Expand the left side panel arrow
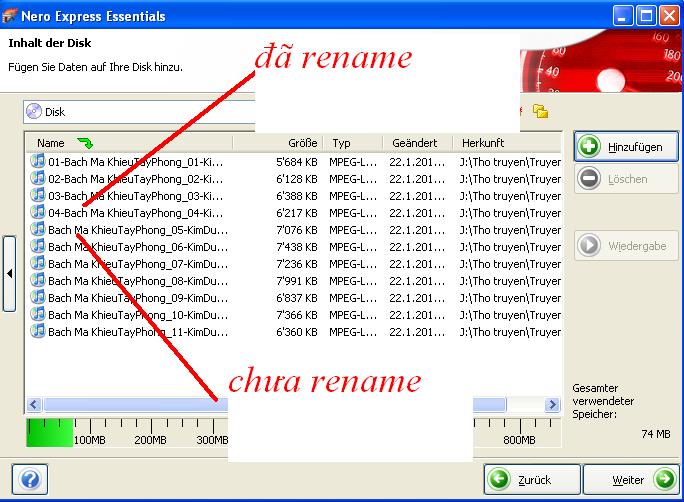Image resolution: width=684 pixels, height=502 pixels. tap(9, 274)
